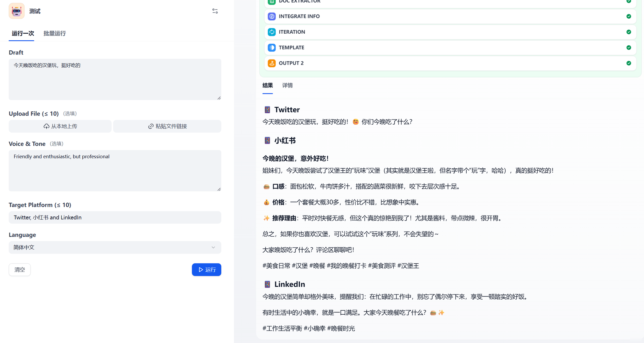The height and width of the screenshot is (343, 644).
Task: Click the 从本地上传 upload button
Action: point(60,126)
